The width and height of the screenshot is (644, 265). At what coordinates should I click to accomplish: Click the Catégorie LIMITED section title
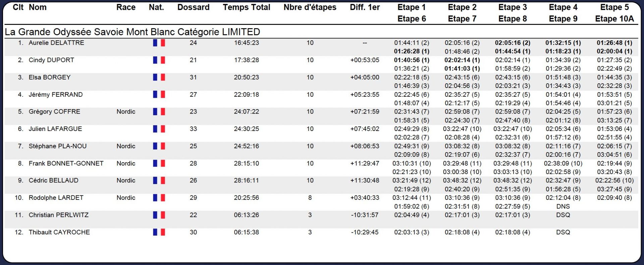coord(132,32)
